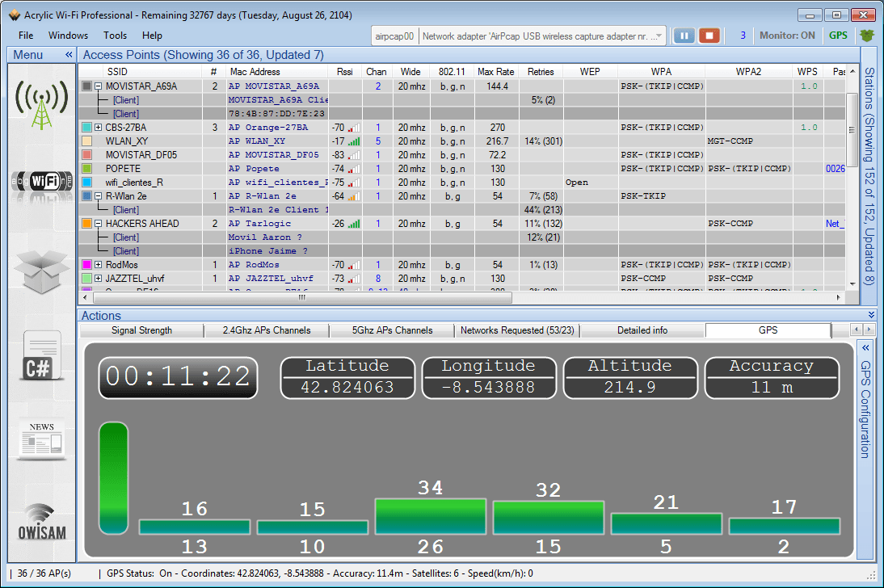Open the OWISAM sidebar icon

pyautogui.click(x=42, y=523)
